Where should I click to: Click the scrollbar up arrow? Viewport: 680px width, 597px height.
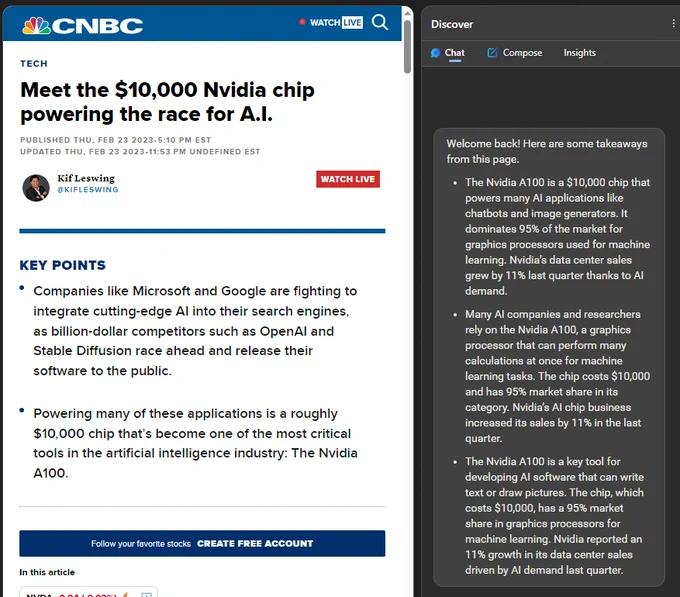click(x=407, y=13)
